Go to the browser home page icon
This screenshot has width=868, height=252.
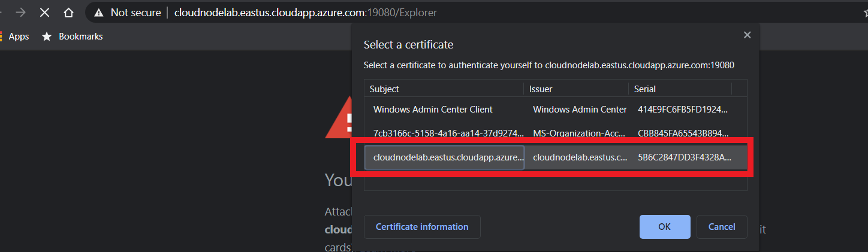(x=69, y=13)
